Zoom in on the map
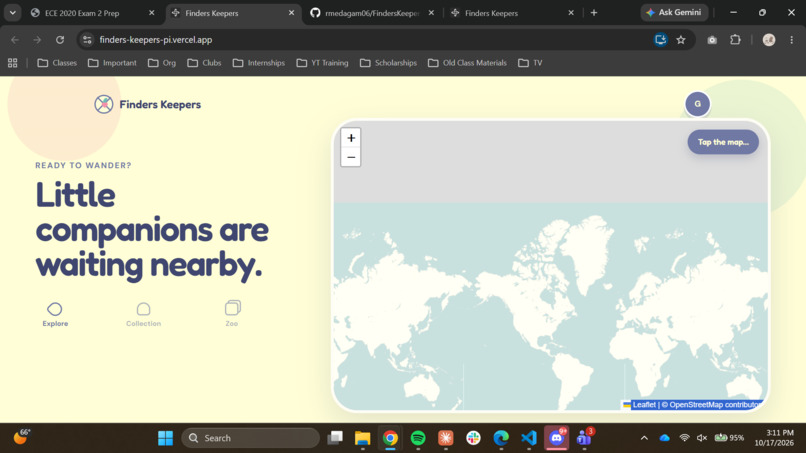 coord(351,138)
